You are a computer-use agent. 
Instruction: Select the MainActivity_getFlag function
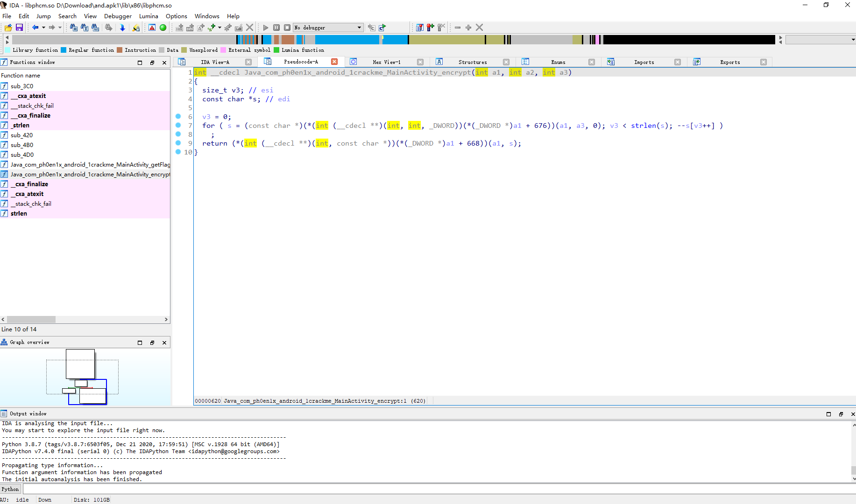tap(85, 164)
